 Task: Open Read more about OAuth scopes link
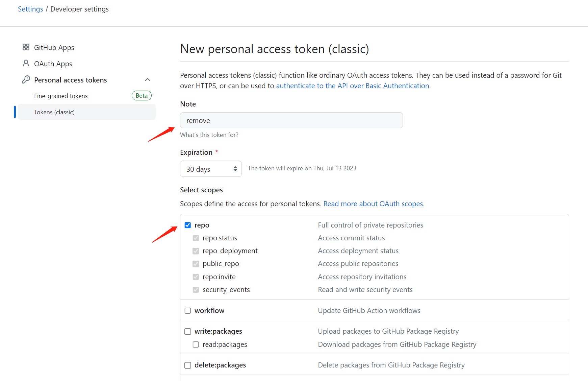374,204
